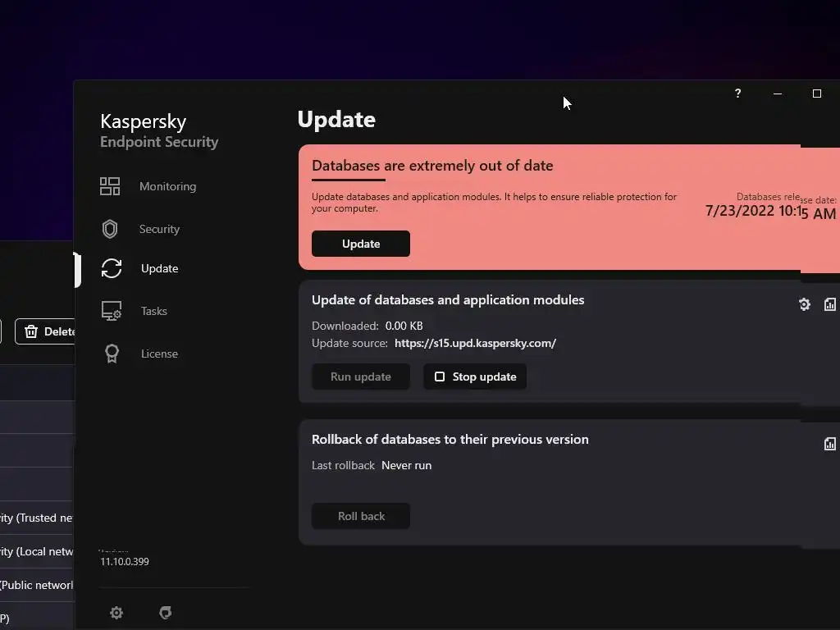Screen dimensions: 840x630
Task: Click the Update refresh arrows icon
Action: coord(112,268)
